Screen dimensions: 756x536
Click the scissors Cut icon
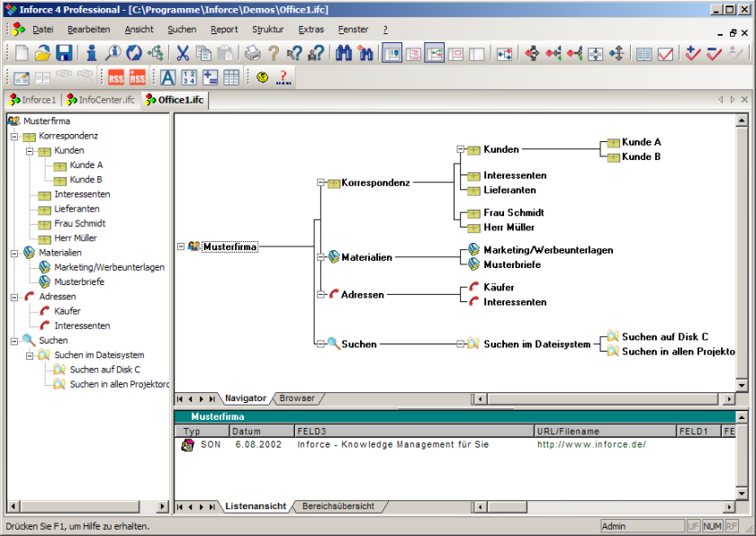pyautogui.click(x=184, y=54)
